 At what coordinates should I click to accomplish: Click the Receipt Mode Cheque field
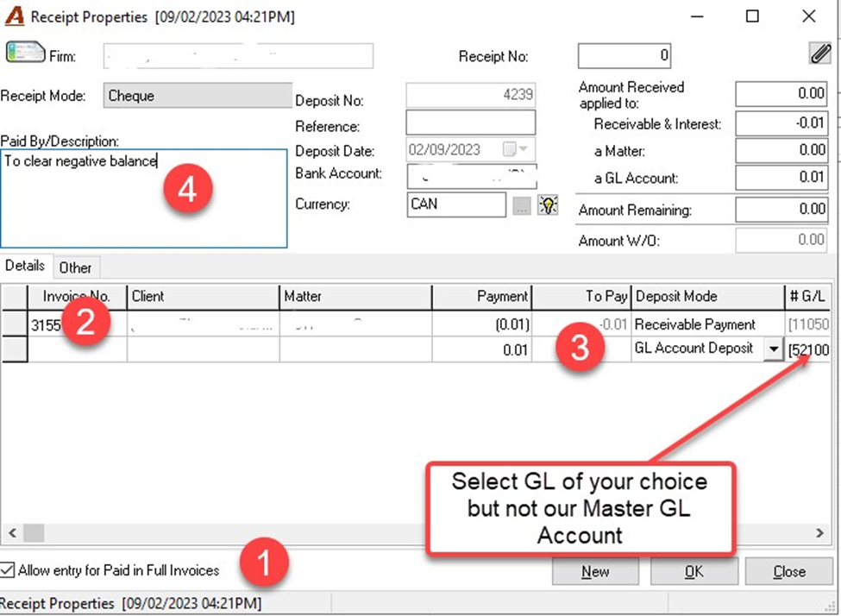point(198,96)
